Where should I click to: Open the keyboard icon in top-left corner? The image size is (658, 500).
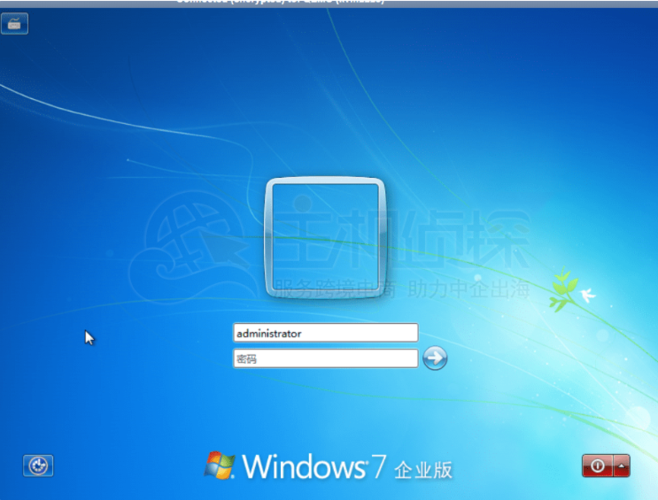[x=15, y=24]
